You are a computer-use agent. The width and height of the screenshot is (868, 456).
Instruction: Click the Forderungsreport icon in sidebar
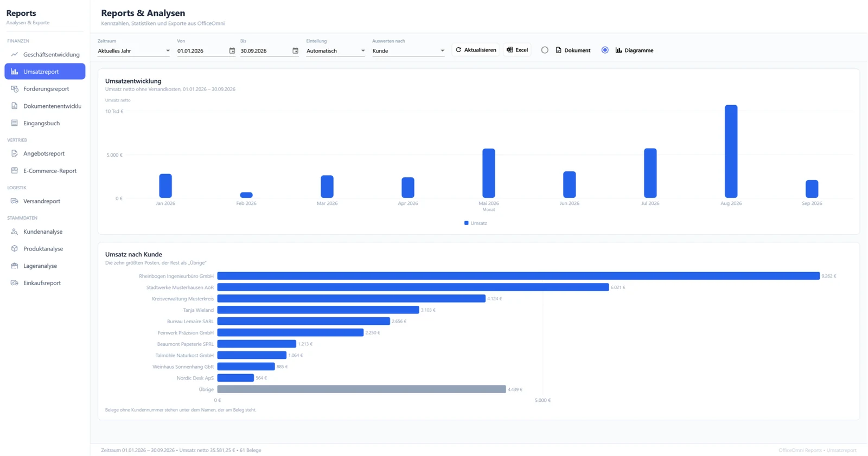tap(15, 89)
